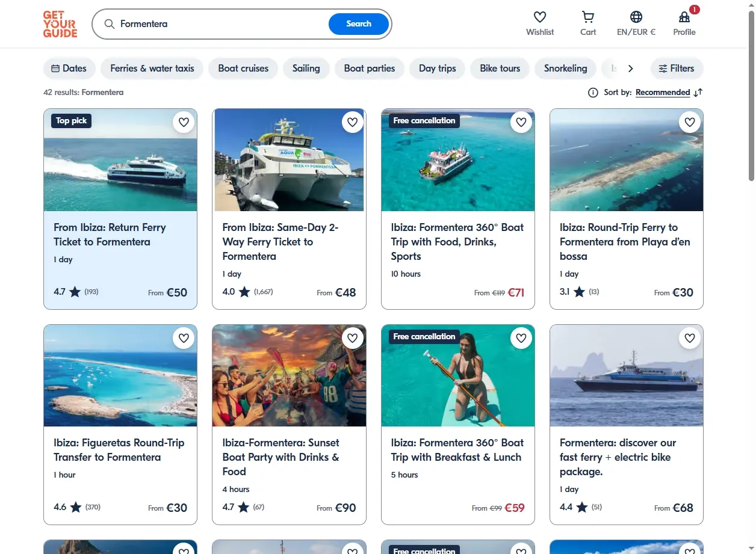The width and height of the screenshot is (756, 554).
Task: Click the 4.6 rating with 370 reviews
Action: [x=77, y=507]
